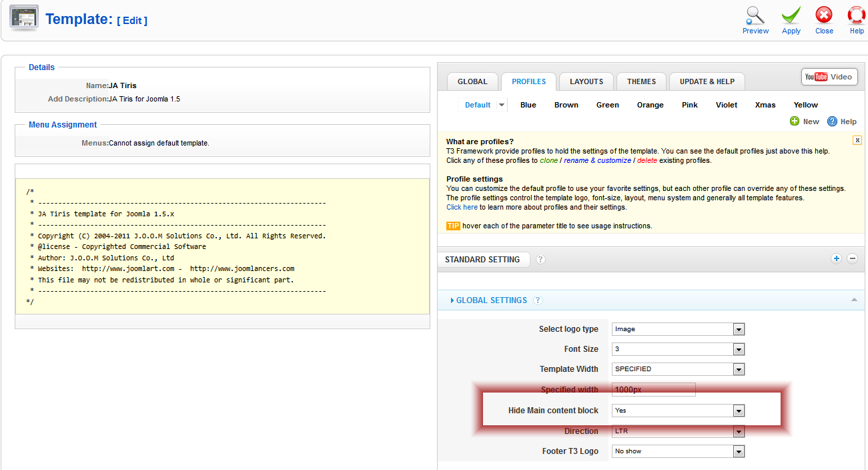
Task: Open the Footer T3 Logo dropdown
Action: tap(678, 451)
